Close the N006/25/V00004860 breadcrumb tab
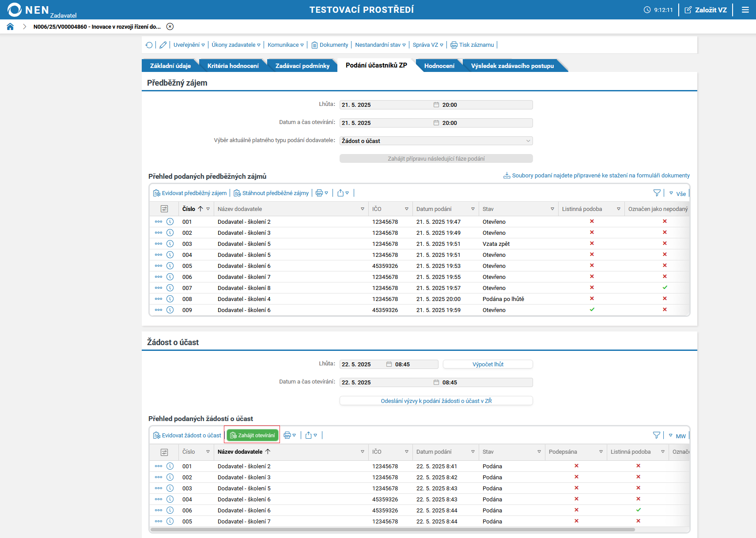This screenshot has height=538, width=756. pos(170,26)
